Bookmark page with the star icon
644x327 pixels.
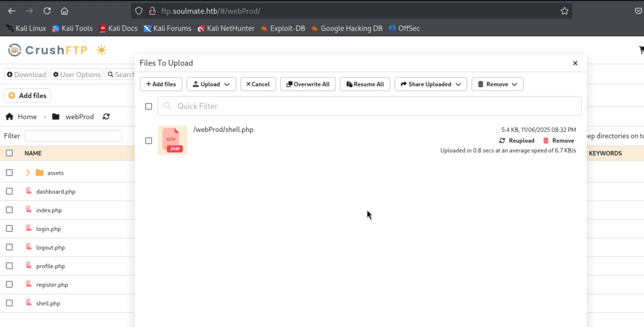point(564,11)
